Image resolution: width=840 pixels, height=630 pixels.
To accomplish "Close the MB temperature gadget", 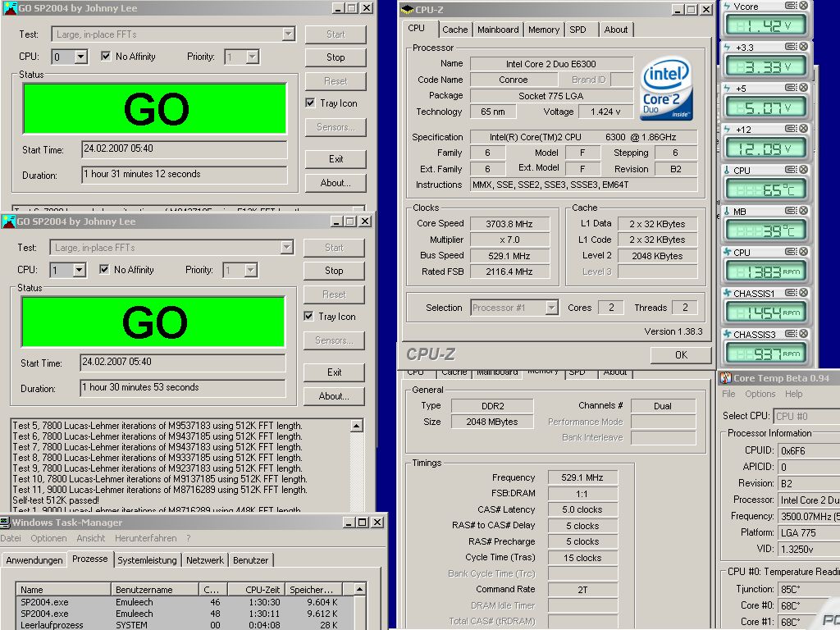I will (x=803, y=211).
